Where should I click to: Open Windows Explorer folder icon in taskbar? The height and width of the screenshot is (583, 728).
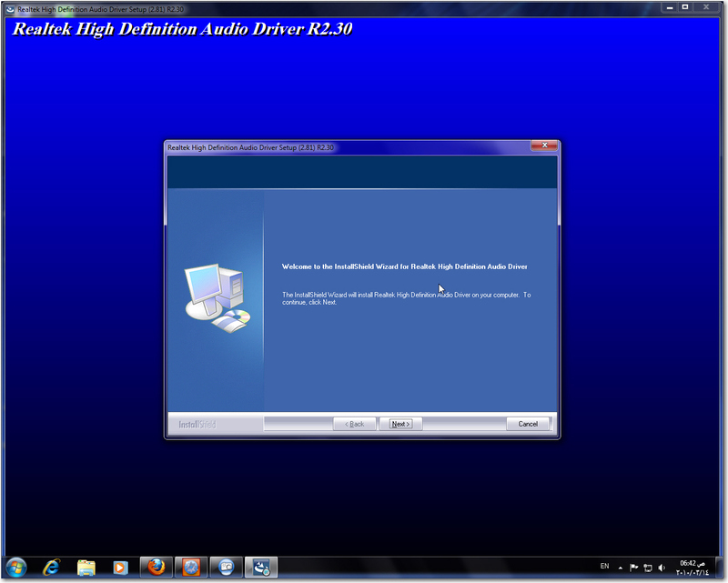tap(86, 568)
